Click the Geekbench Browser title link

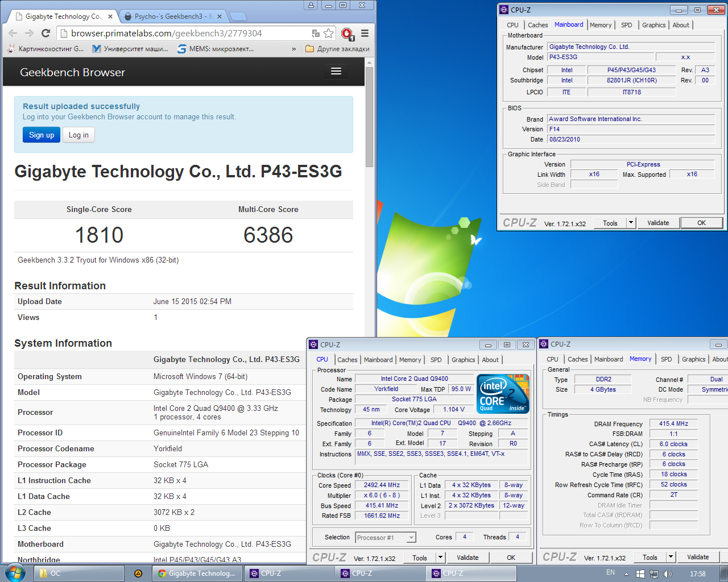click(x=72, y=72)
